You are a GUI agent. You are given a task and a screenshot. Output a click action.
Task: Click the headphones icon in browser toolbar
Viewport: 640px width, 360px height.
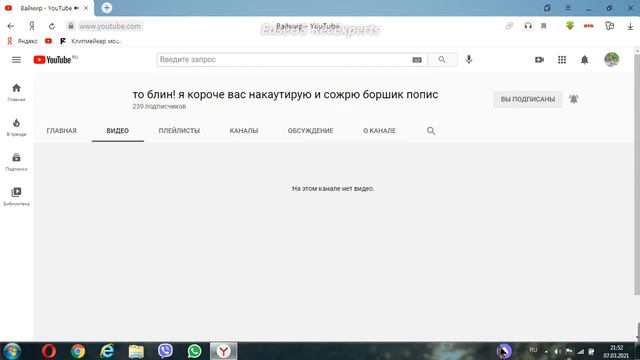(x=528, y=26)
